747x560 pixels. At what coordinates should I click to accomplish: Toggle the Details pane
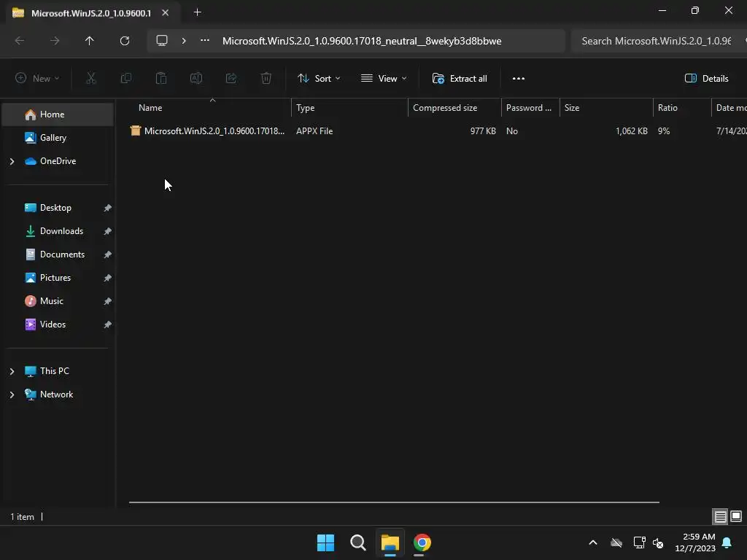tap(706, 79)
